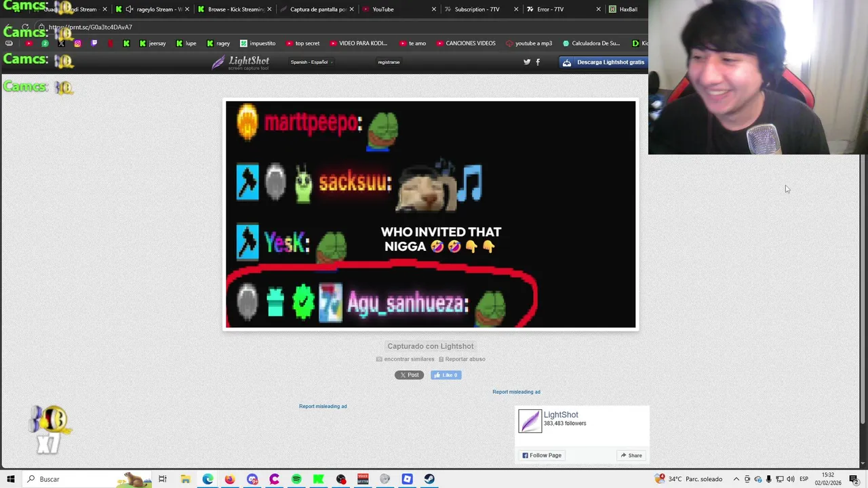Open Microsoft Edge from taskbar
868x488 pixels.
(208, 479)
